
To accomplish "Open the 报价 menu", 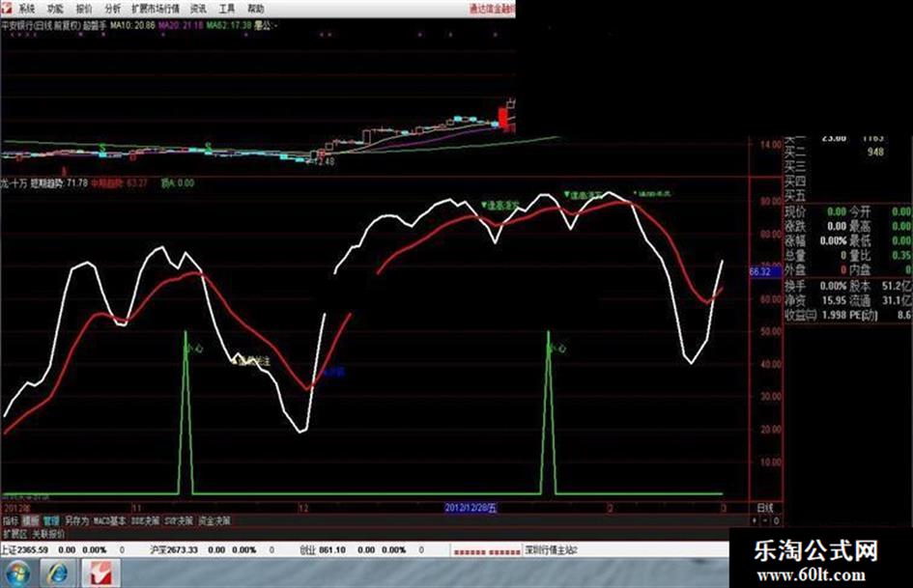I will coord(84,8).
